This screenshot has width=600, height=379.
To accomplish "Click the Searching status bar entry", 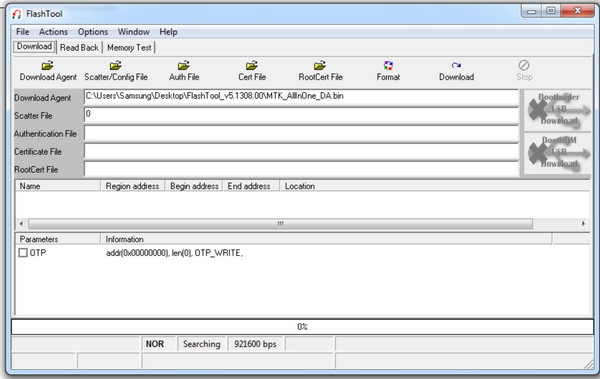I will point(202,344).
